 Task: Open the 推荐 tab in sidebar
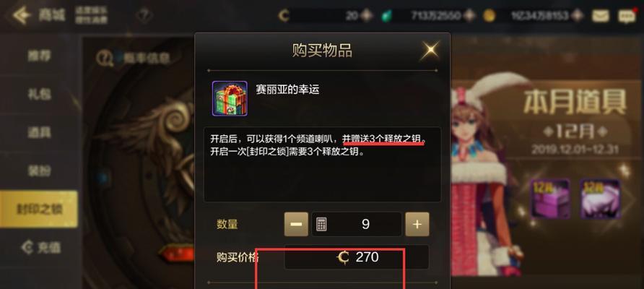click(x=39, y=56)
